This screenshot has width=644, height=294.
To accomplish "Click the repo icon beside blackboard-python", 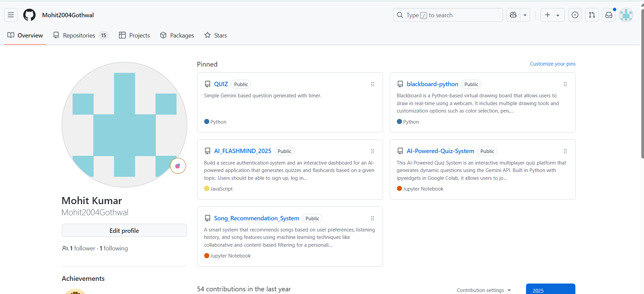I will coord(400,84).
